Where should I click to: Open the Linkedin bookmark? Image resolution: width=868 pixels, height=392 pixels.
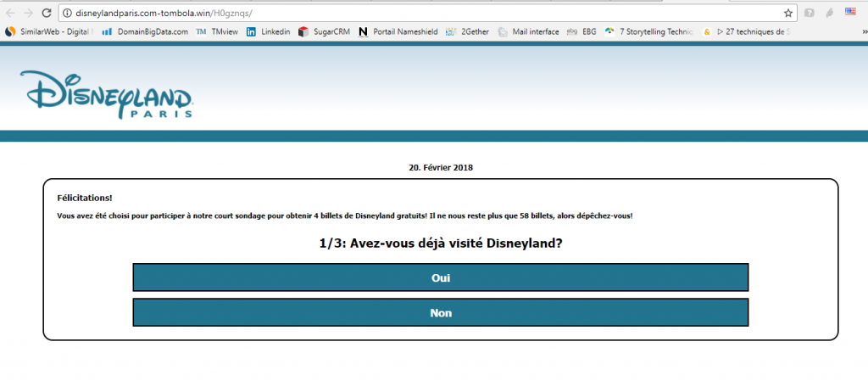(268, 31)
